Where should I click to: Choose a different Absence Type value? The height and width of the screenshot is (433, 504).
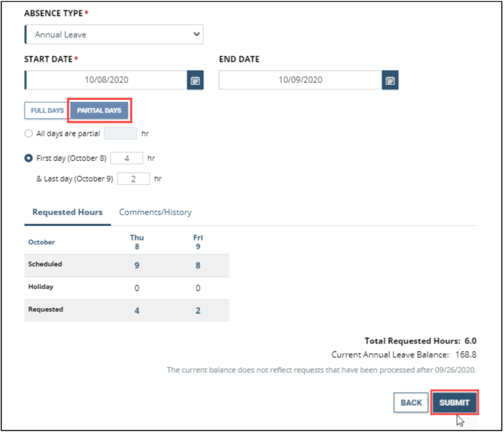tap(114, 34)
